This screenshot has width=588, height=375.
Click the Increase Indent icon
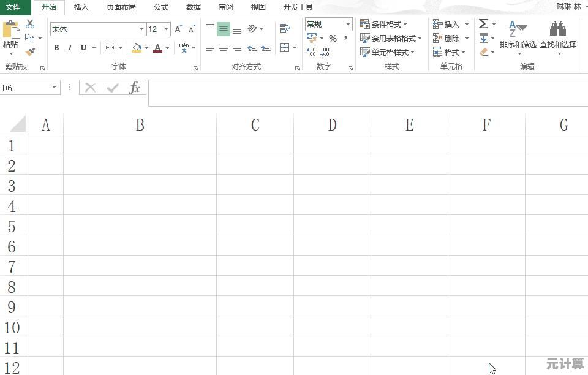pyautogui.click(x=266, y=48)
